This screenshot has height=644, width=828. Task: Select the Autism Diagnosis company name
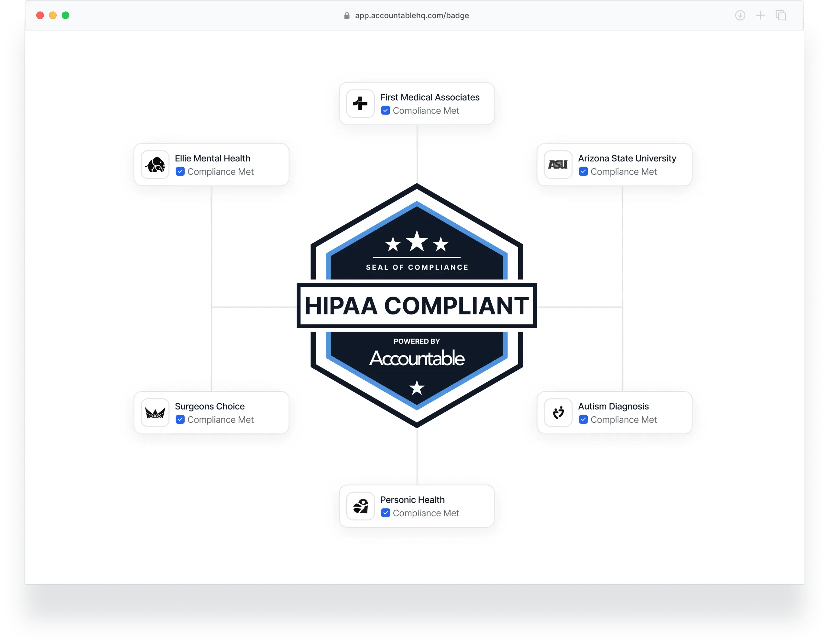click(613, 406)
